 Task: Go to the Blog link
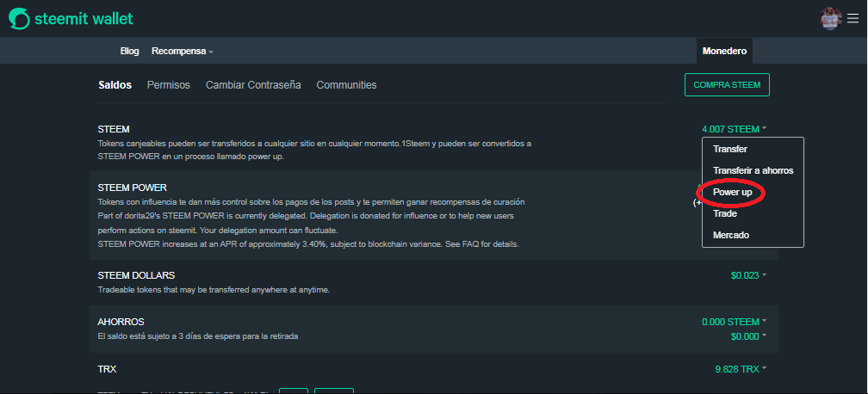click(129, 51)
